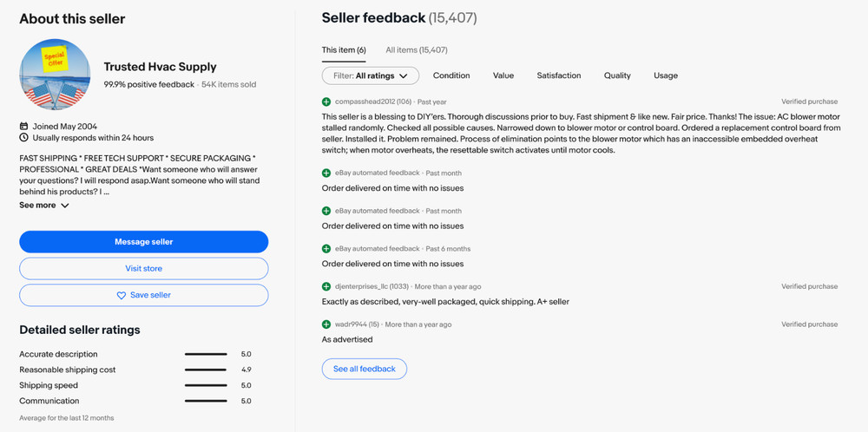This screenshot has width=868, height=432.
Task: Click the See all feedback button
Action: [x=364, y=369]
